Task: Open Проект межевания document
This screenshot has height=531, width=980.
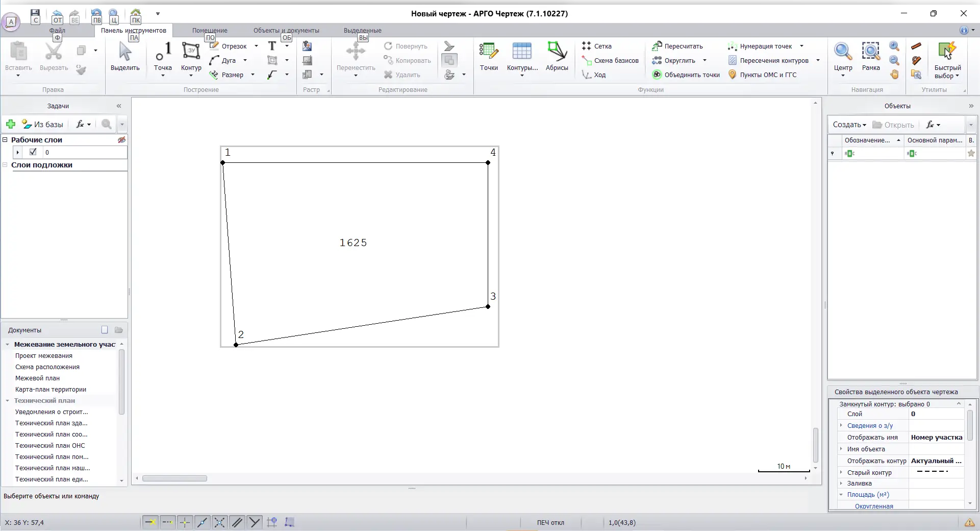Action: [x=44, y=355]
